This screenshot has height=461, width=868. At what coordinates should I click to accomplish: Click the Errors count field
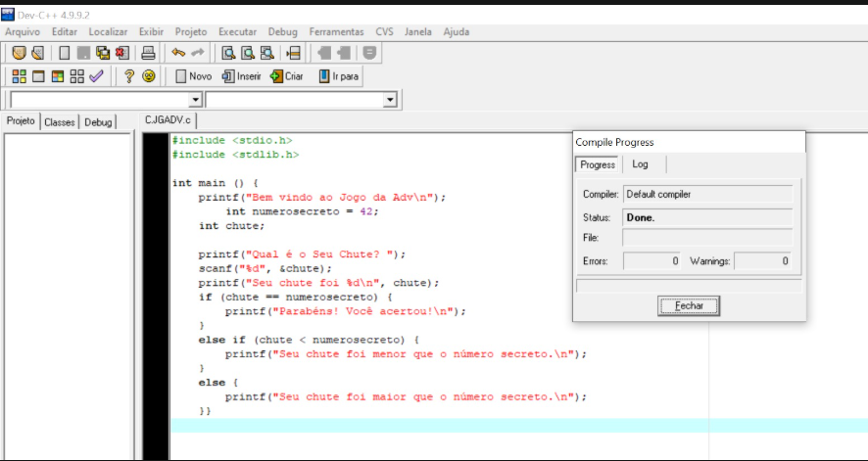[651, 261]
